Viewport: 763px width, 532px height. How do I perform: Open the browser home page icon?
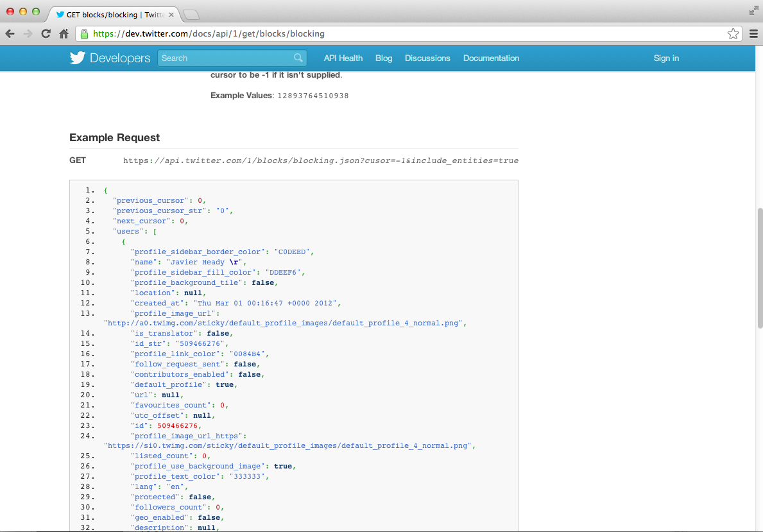64,33
